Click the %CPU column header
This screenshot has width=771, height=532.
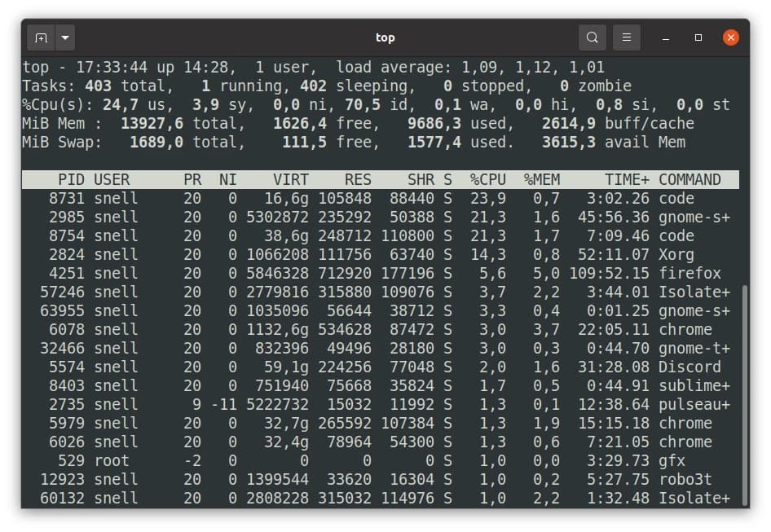tap(487, 179)
